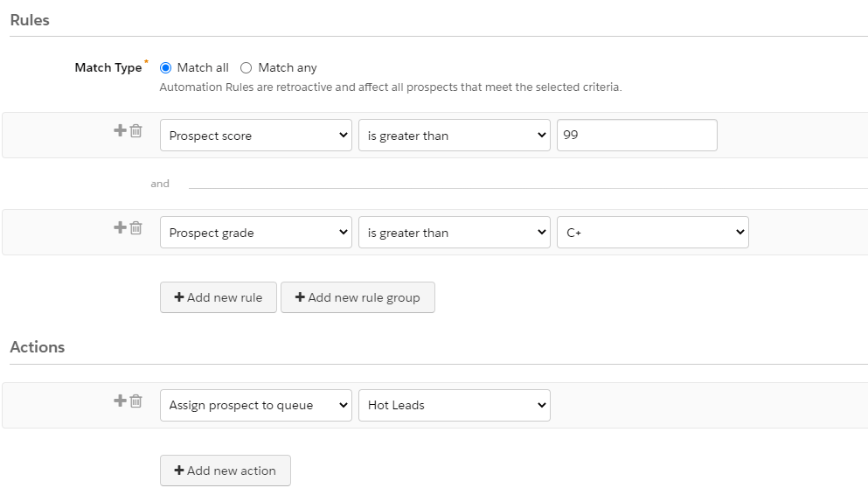Click the score value field containing 99

pos(636,136)
